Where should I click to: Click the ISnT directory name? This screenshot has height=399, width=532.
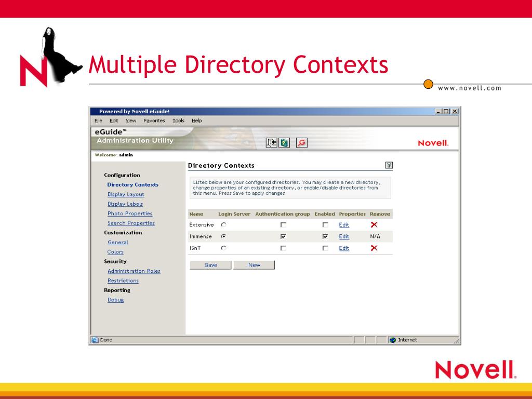(195, 248)
